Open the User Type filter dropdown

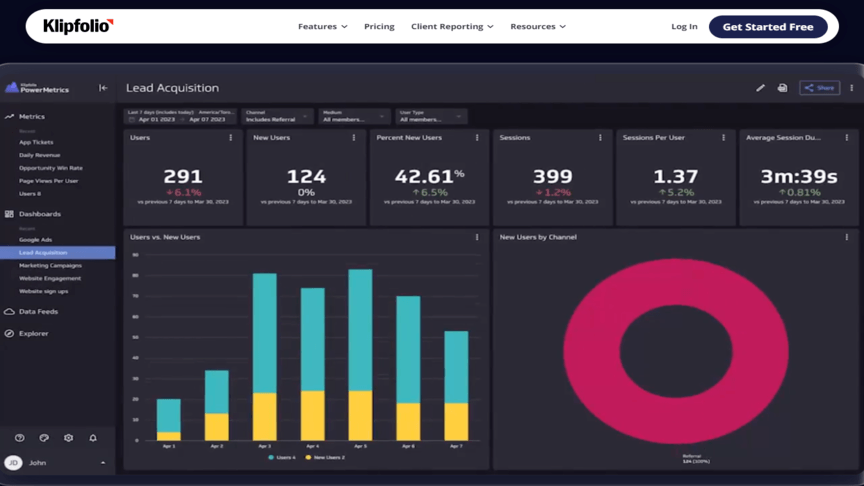pyautogui.click(x=431, y=116)
